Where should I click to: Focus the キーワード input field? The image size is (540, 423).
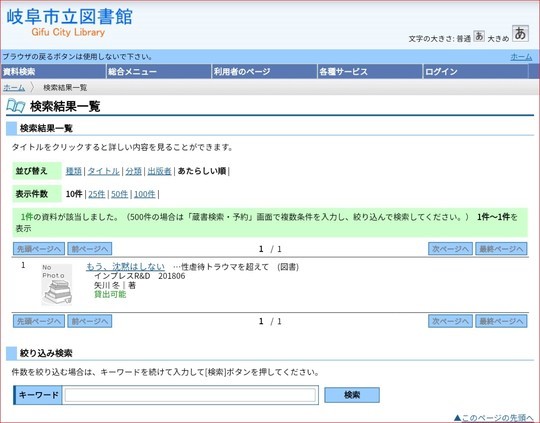click(190, 395)
